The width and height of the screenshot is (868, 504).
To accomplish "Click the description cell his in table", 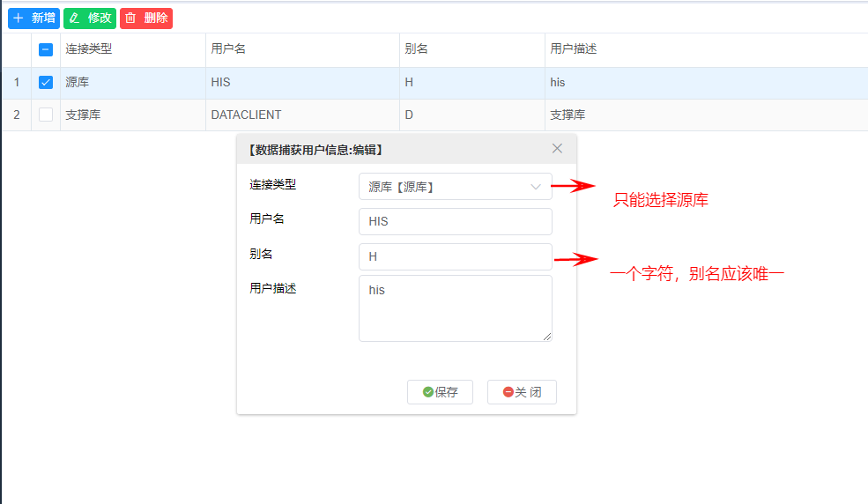I will (707, 83).
